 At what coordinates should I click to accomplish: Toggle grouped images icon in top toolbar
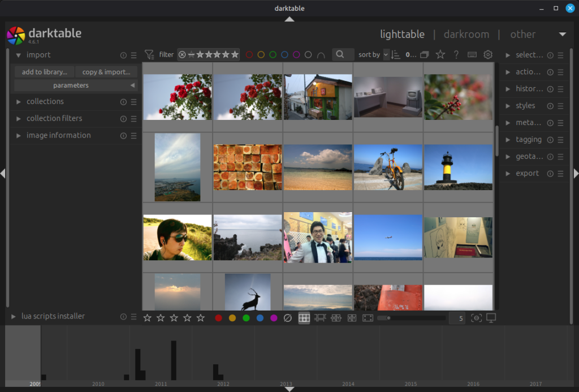click(x=425, y=55)
